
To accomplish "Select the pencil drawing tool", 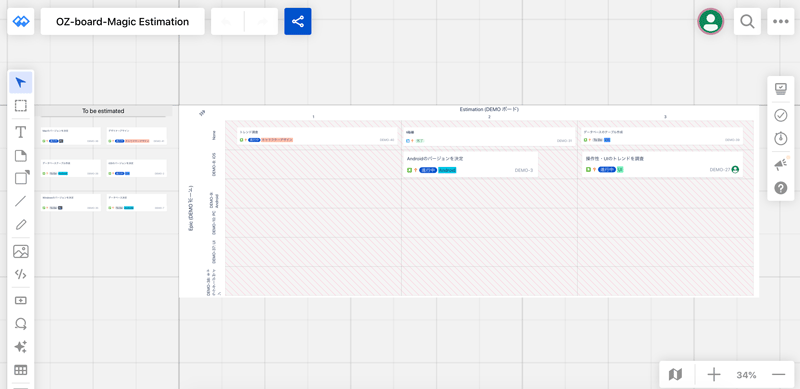I will [20, 224].
